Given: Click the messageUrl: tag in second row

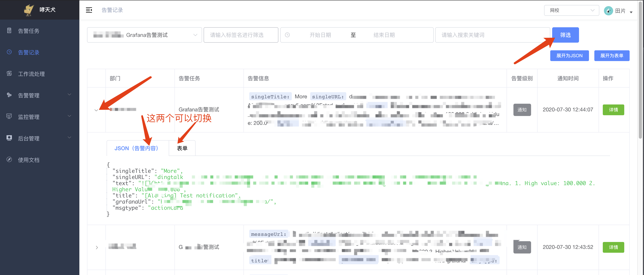Looking at the screenshot, I should (x=268, y=234).
